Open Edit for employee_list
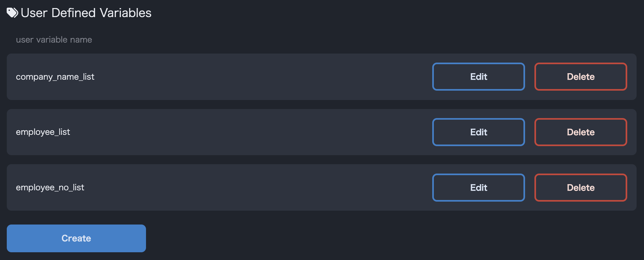The image size is (644, 260). click(x=478, y=132)
